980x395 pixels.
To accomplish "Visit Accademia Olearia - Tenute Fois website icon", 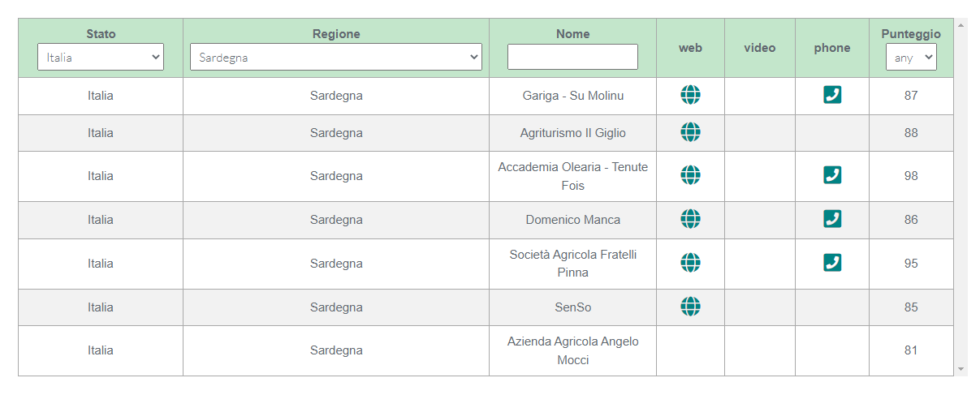I will [690, 175].
